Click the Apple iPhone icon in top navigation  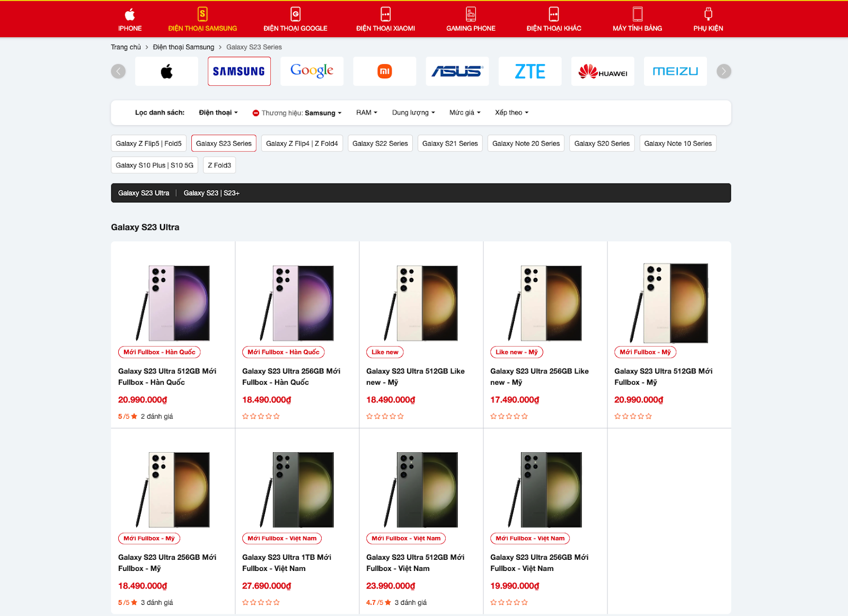tap(130, 14)
